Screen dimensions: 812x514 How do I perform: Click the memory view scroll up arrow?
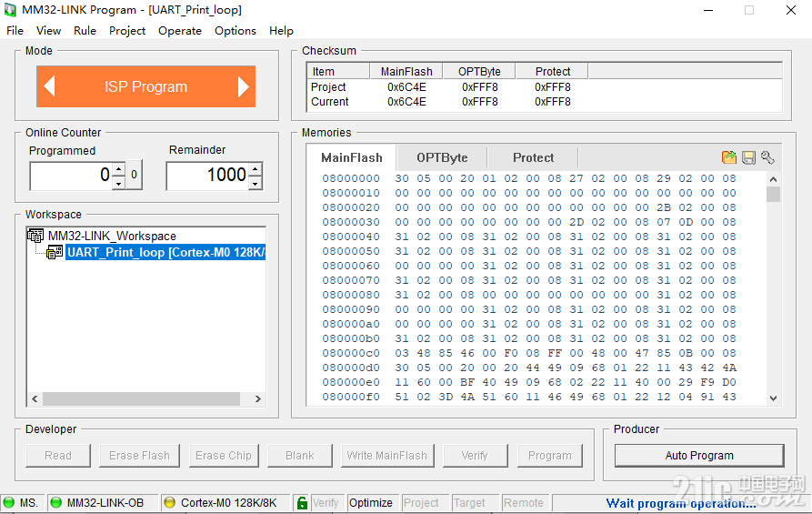[773, 179]
